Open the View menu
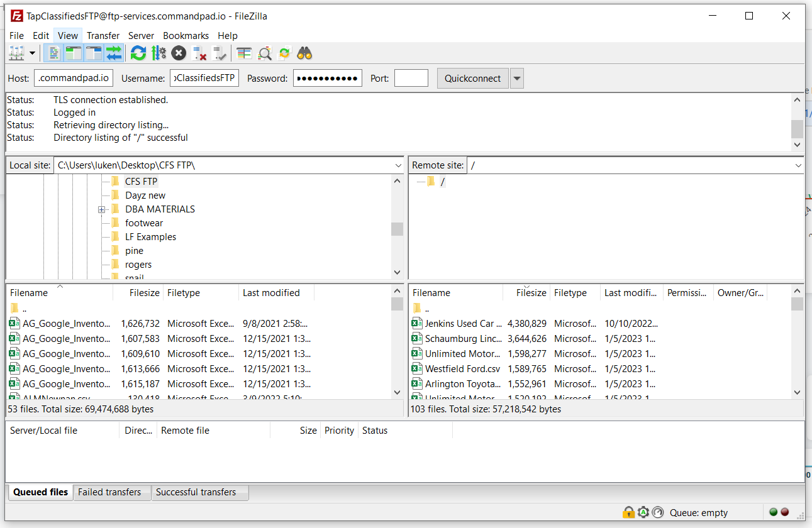This screenshot has height=528, width=812. pyautogui.click(x=68, y=36)
